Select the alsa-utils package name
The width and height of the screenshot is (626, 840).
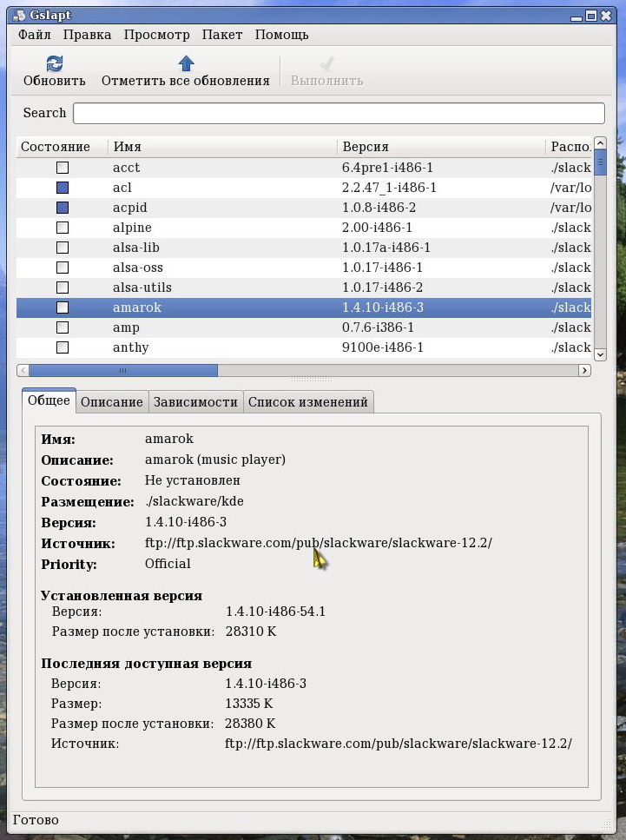tap(142, 288)
